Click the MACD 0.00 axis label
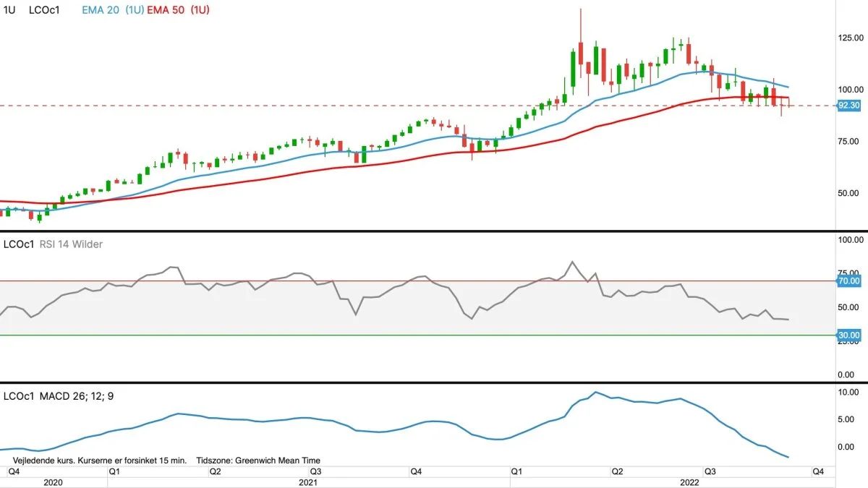The width and height of the screenshot is (868, 488). (x=848, y=447)
